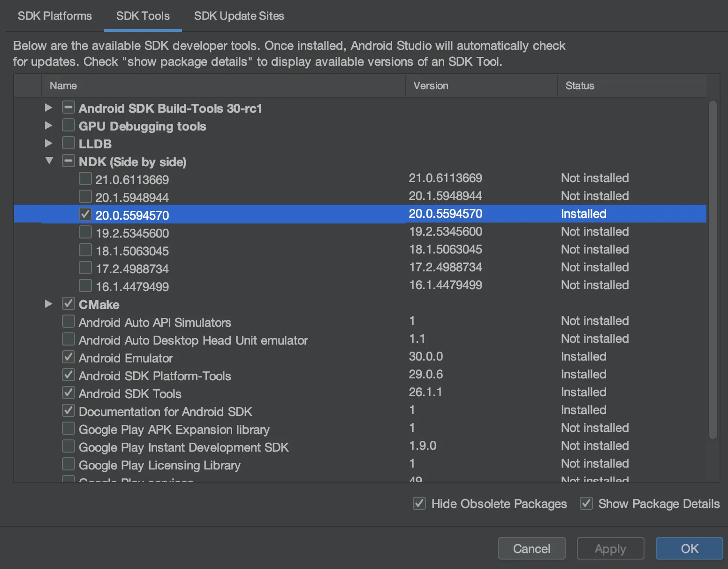Expand the LLDB tree item
This screenshot has height=569, width=728.
click(48, 143)
